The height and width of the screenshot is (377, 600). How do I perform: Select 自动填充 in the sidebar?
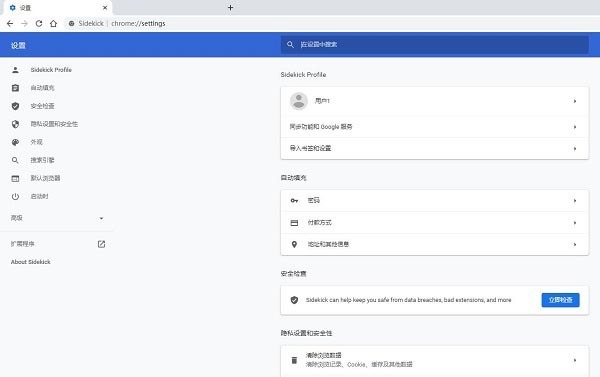(42, 88)
